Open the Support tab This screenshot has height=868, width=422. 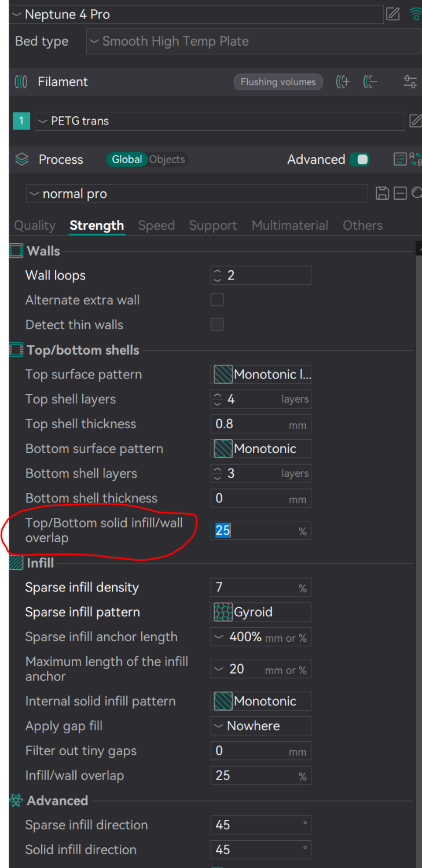pos(213,226)
